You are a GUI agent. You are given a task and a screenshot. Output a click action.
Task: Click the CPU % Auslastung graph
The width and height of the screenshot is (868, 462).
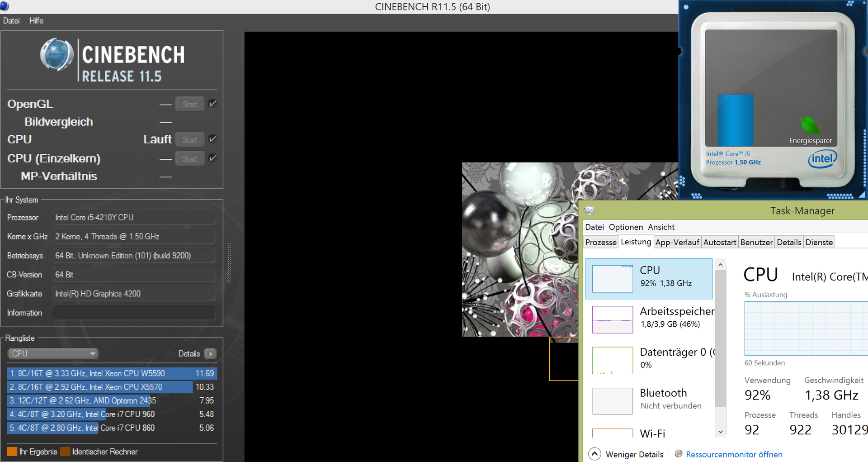(x=806, y=329)
